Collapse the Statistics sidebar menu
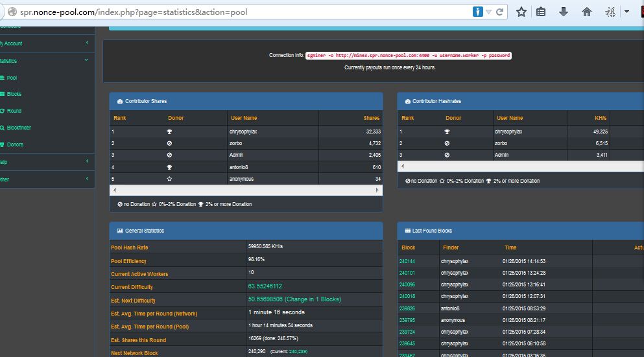The image size is (644, 357). 47,60
